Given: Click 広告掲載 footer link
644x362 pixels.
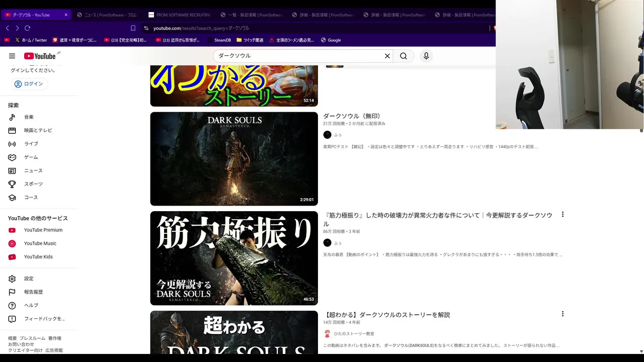Looking at the screenshot, I should tap(54, 350).
